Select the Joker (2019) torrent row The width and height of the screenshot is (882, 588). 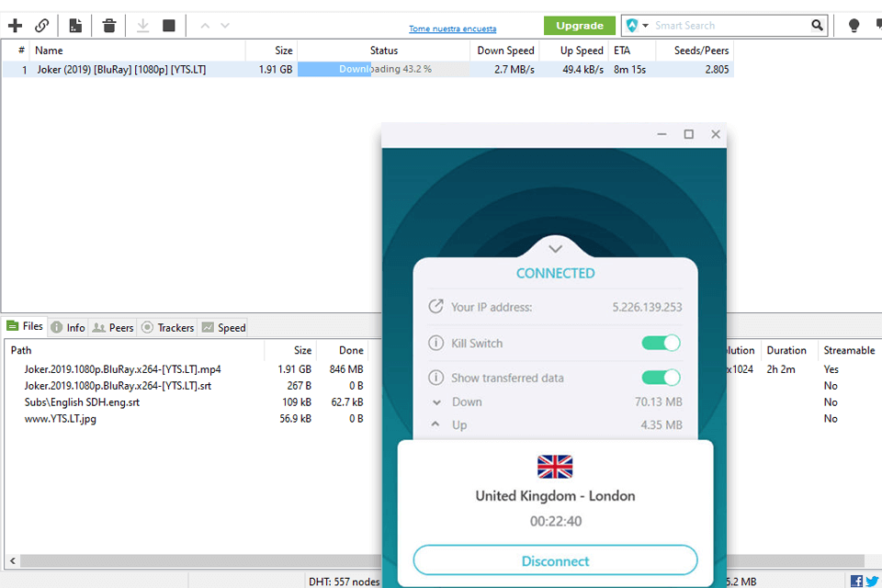pos(367,69)
